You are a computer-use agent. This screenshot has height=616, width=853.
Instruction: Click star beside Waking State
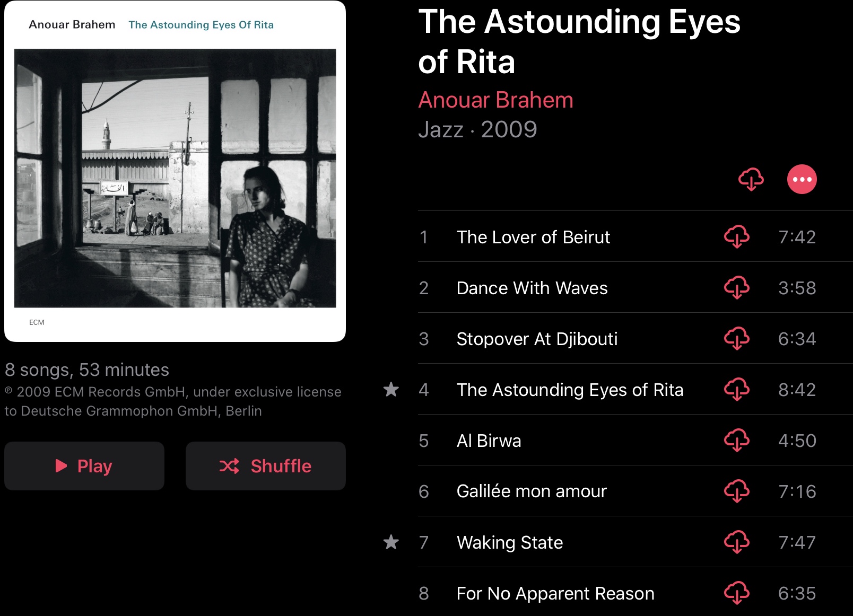pyautogui.click(x=391, y=542)
